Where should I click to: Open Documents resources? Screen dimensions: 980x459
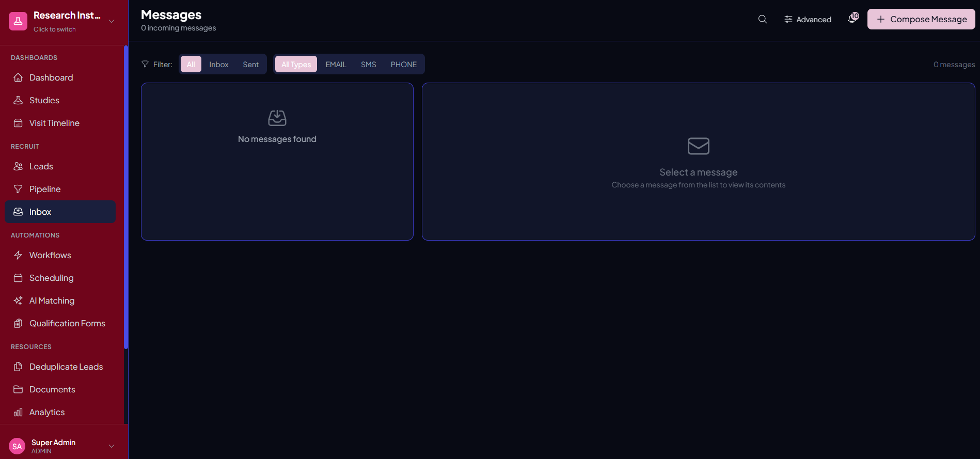click(x=60, y=389)
